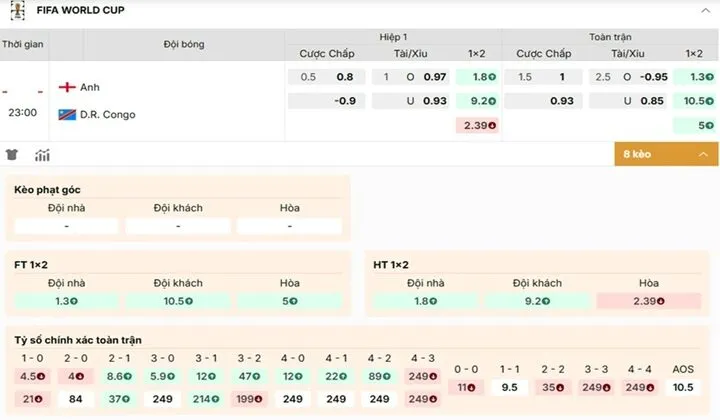Click the D.R. Congo flag icon
The height and width of the screenshot is (420, 720).
67,114
